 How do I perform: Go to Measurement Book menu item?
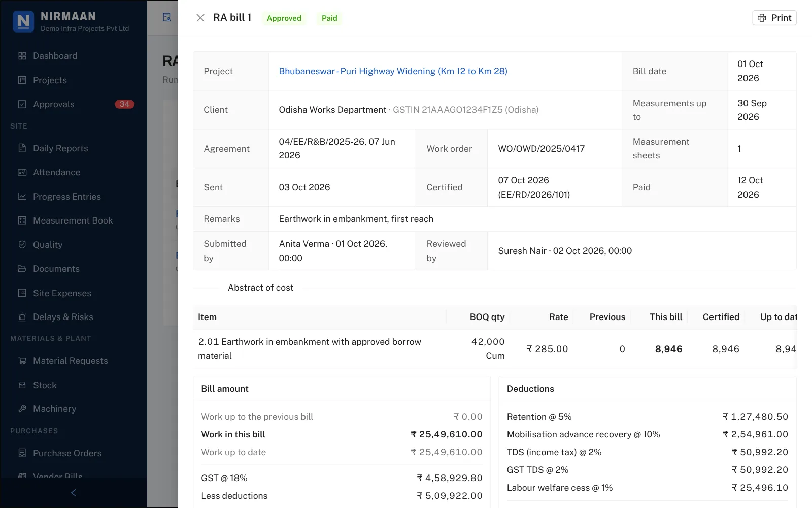tap(73, 220)
